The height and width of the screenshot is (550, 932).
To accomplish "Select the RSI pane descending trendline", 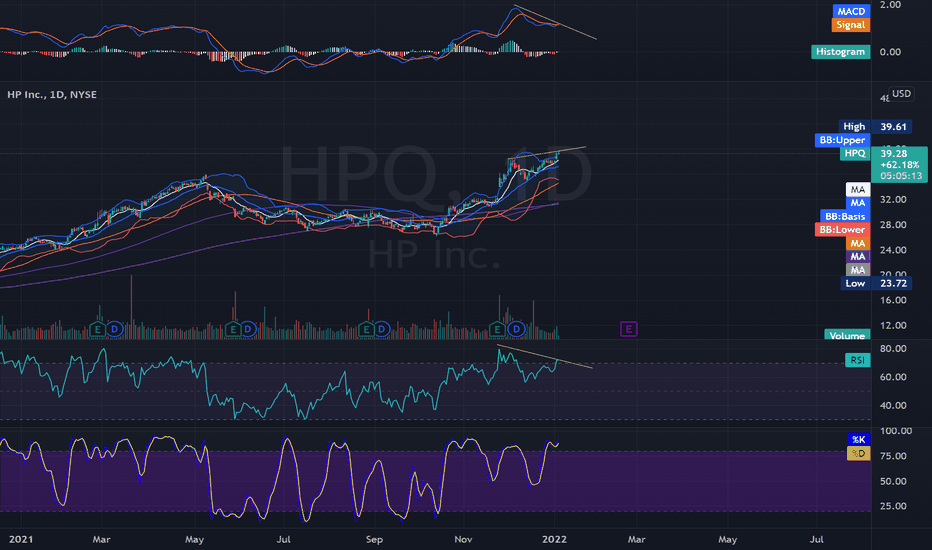I will pyautogui.click(x=544, y=356).
